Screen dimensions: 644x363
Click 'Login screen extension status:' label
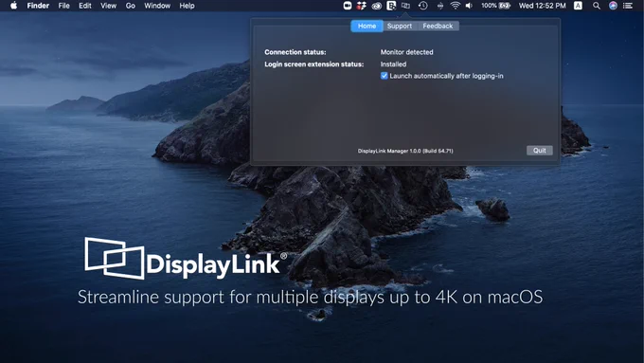(314, 64)
